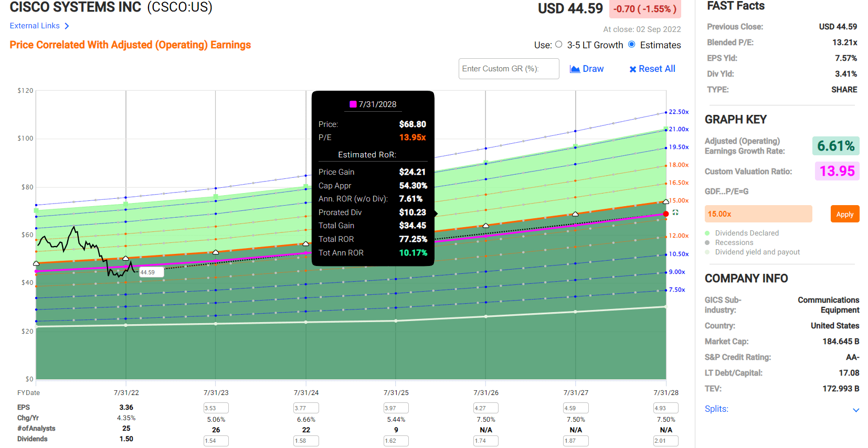Edit the 7/31/23 EPS value 3.53
868x448 pixels.
click(x=216, y=408)
